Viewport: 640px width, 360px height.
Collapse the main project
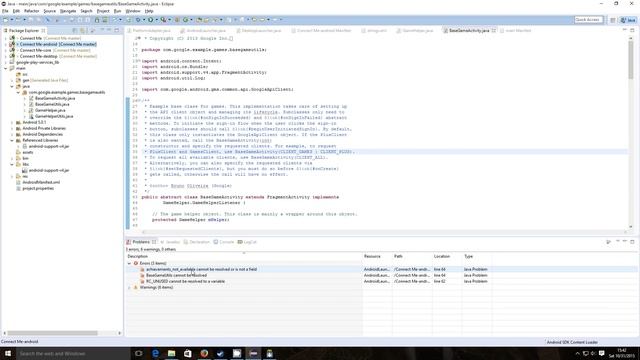pyautogui.click(x=6, y=69)
